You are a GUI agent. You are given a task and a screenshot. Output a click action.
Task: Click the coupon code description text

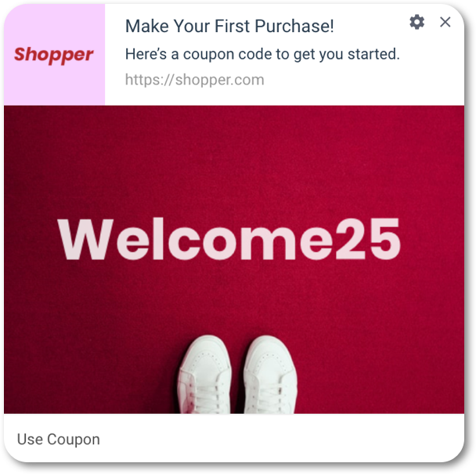point(262,54)
